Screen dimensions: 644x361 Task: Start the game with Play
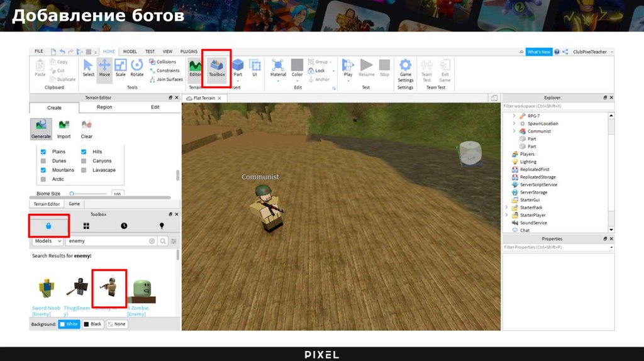pyautogui.click(x=348, y=68)
